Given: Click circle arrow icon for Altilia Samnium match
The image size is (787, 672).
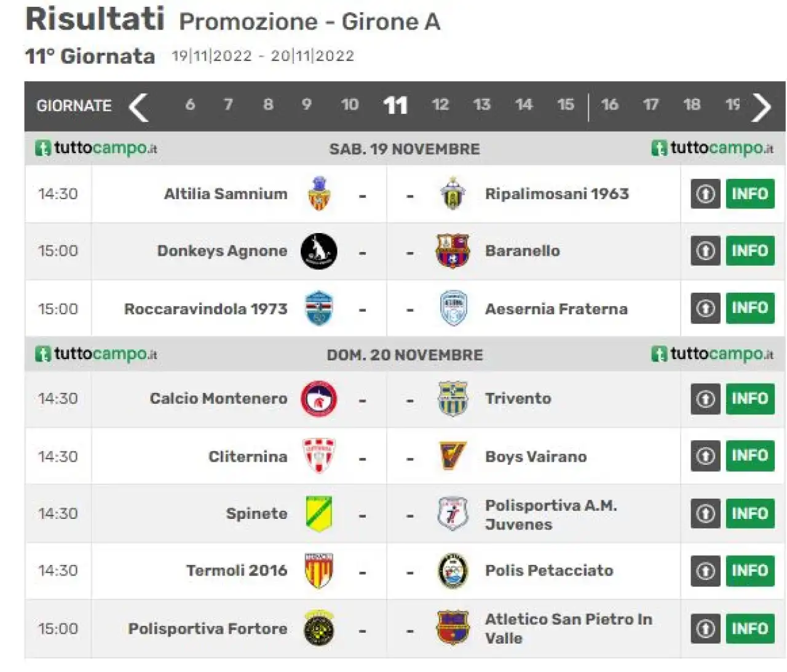Looking at the screenshot, I should tap(705, 194).
